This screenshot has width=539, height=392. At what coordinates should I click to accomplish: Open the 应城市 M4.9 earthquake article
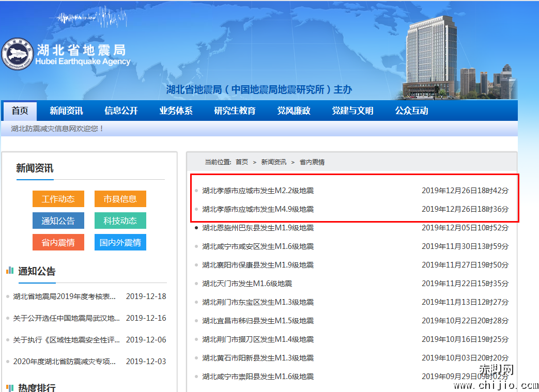[x=258, y=209]
